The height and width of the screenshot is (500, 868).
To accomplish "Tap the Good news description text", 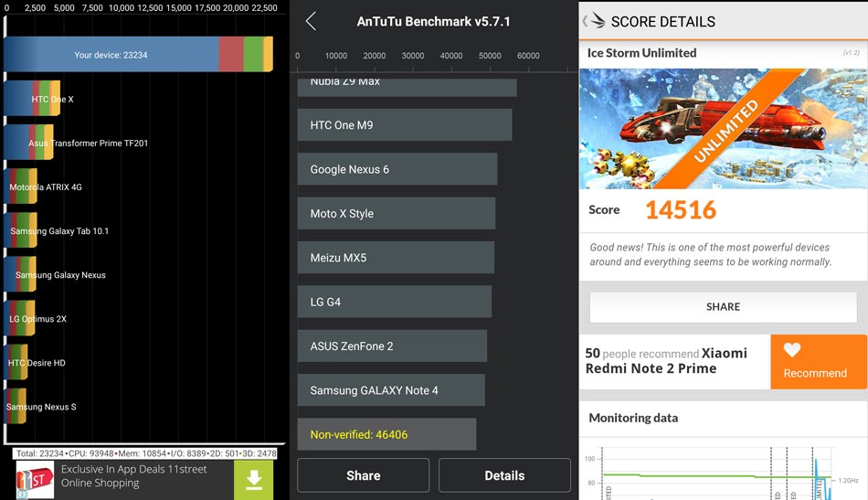I will pos(710,254).
